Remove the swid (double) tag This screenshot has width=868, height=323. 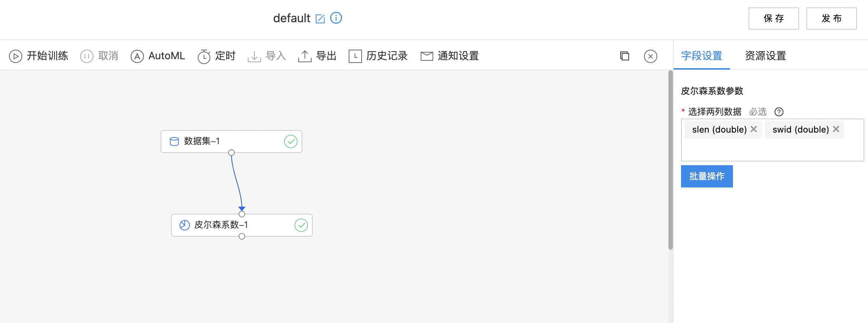pos(836,129)
